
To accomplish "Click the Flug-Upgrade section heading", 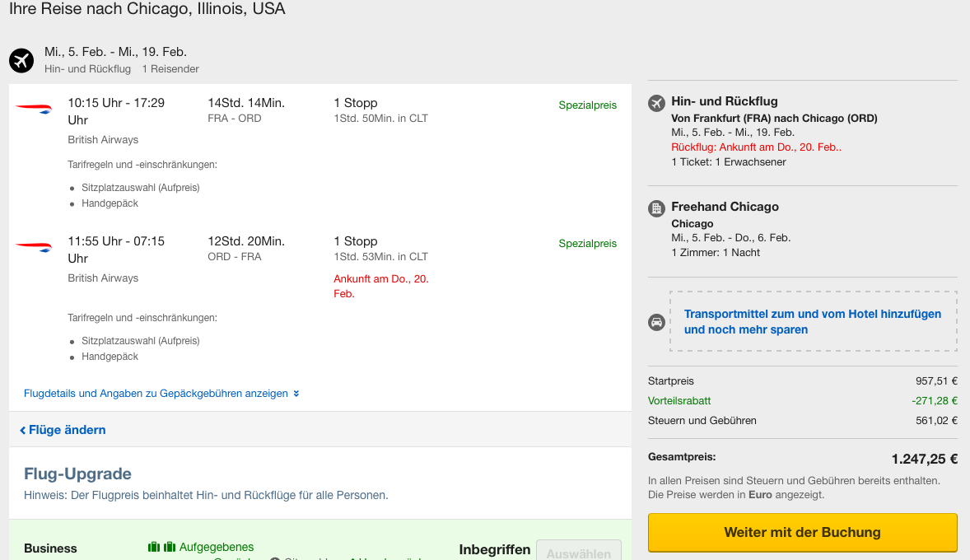I will coord(77,474).
